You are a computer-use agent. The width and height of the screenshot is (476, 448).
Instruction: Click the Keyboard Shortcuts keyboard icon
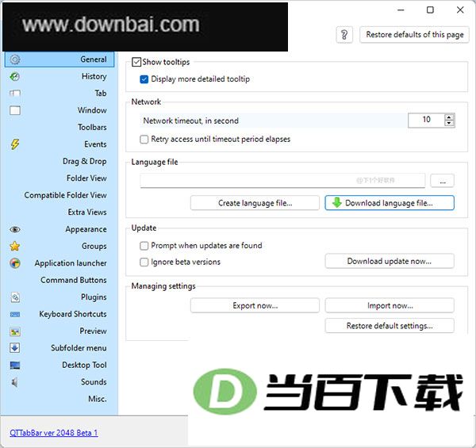15,314
